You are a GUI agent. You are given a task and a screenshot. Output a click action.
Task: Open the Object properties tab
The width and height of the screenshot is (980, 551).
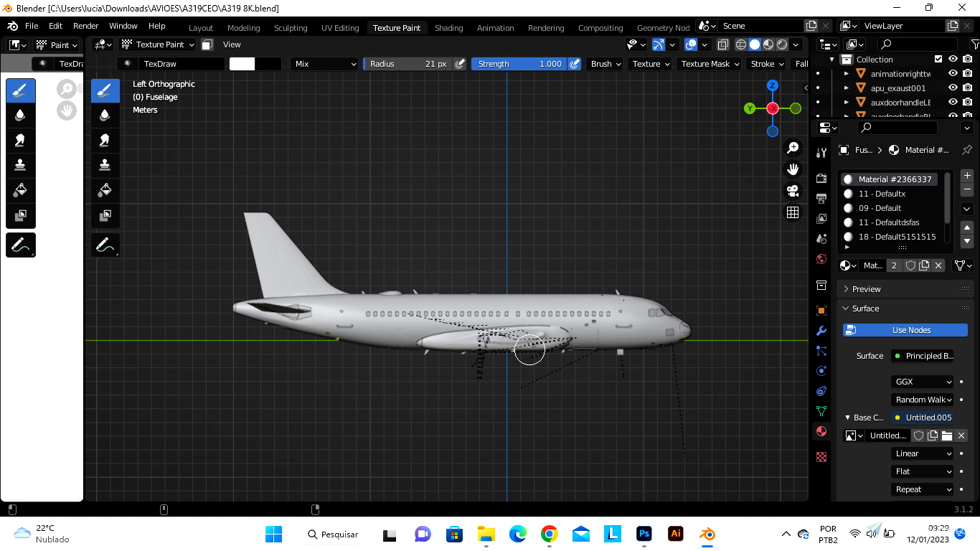pos(822,311)
